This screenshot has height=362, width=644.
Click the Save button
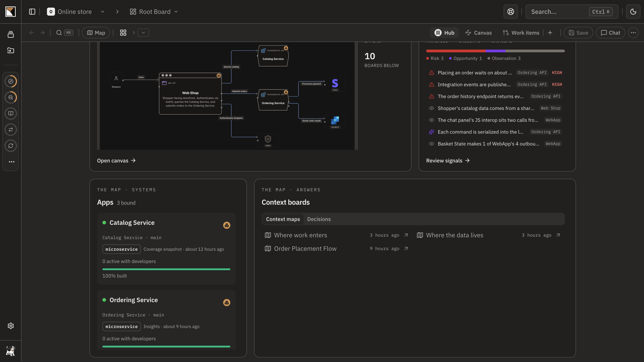point(578,33)
